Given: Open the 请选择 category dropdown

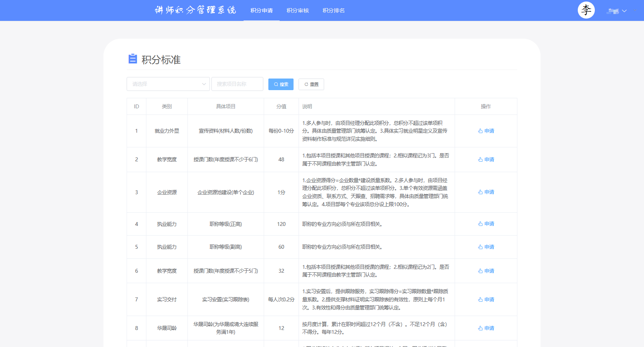Looking at the screenshot, I should pos(168,84).
